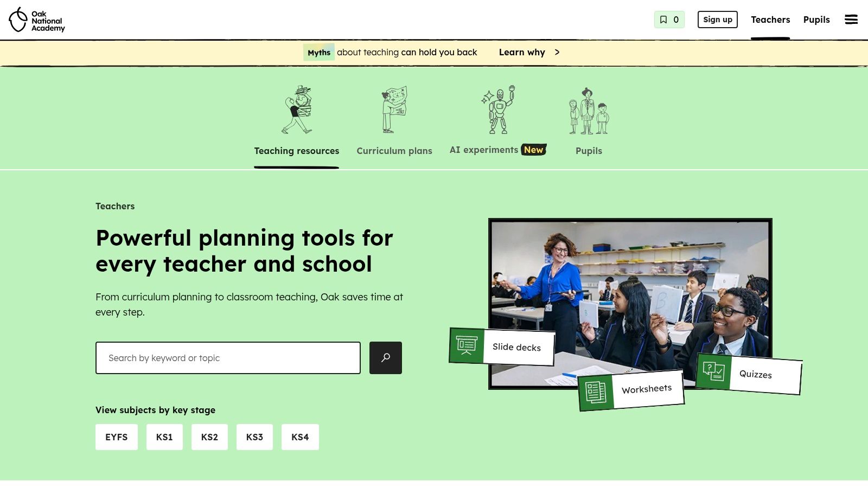
Task: Focus the Search by keyword or topic field
Action: click(x=228, y=358)
